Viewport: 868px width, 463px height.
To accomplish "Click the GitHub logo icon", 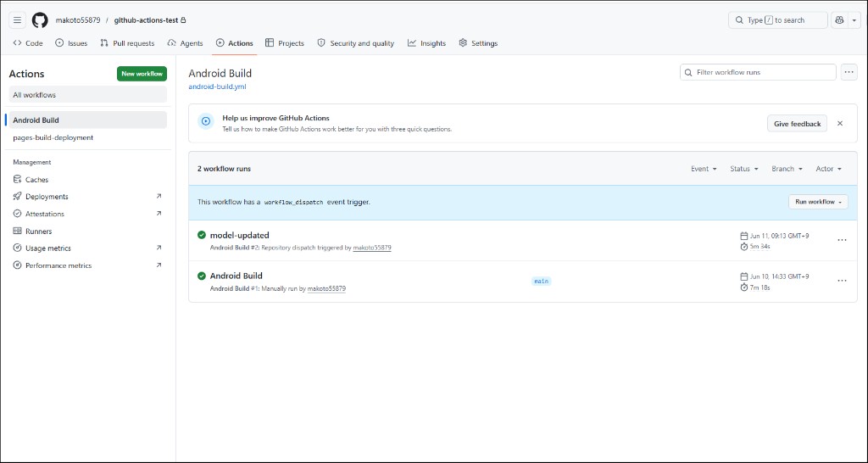I will coord(40,20).
